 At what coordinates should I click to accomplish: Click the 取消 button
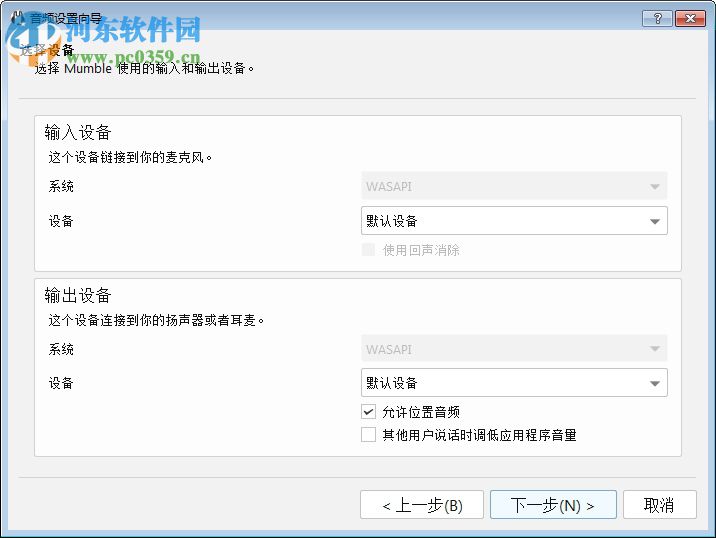(x=659, y=505)
